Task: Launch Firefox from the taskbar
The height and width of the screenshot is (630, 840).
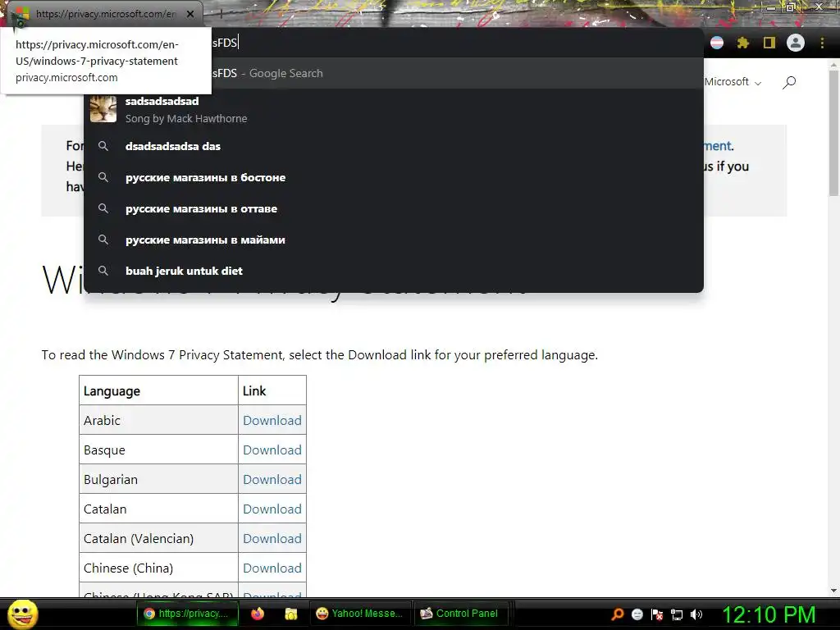Action: tap(258, 614)
